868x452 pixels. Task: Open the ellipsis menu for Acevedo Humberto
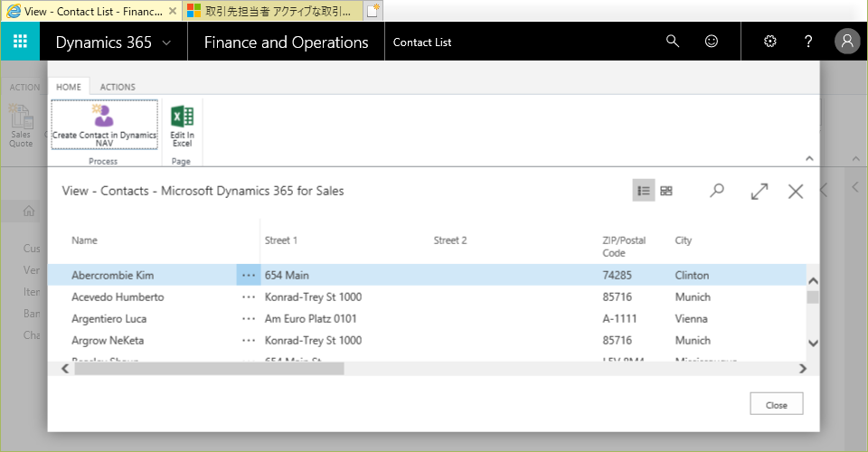point(249,297)
